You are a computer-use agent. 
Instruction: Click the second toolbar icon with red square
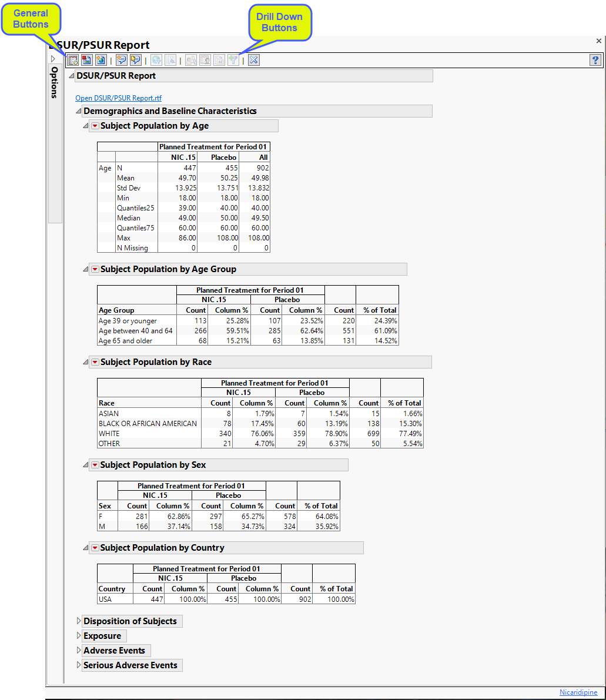86,60
